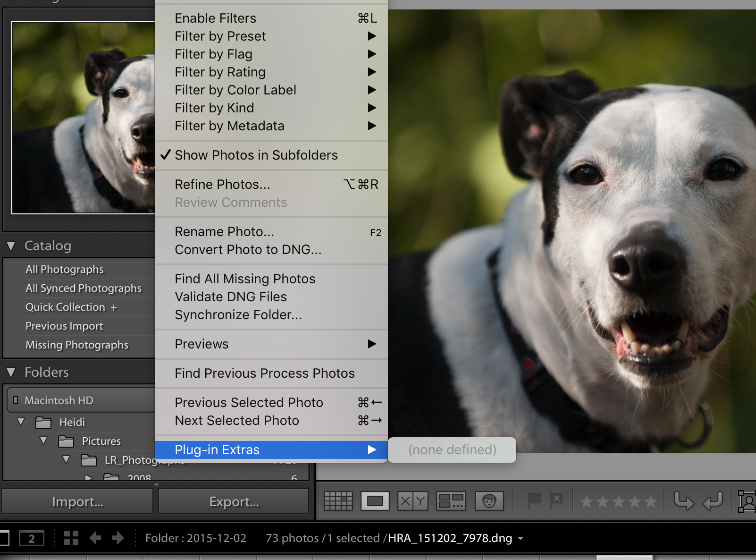Open filename dropdown arrow in filmstrip
756x560 pixels.
(x=521, y=538)
